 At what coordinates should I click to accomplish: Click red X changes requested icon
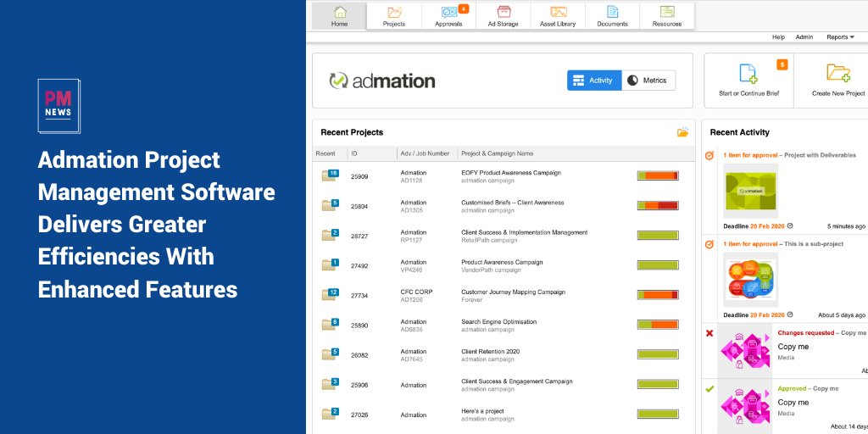coord(709,333)
